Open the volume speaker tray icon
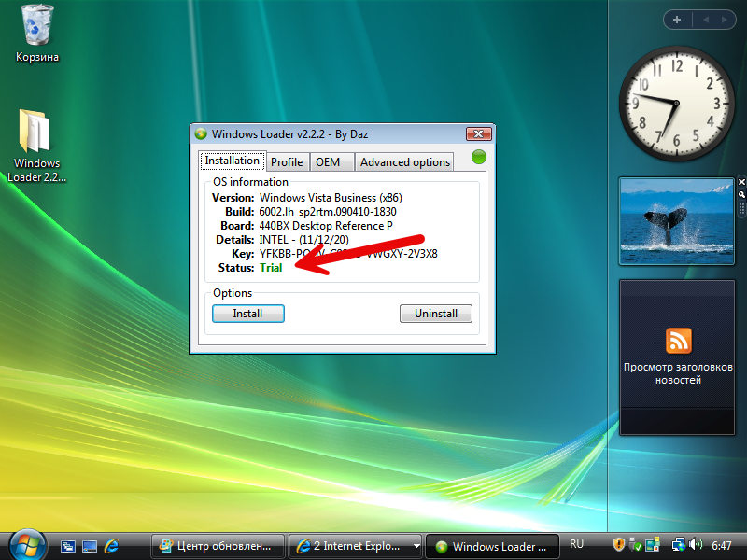 [696, 544]
